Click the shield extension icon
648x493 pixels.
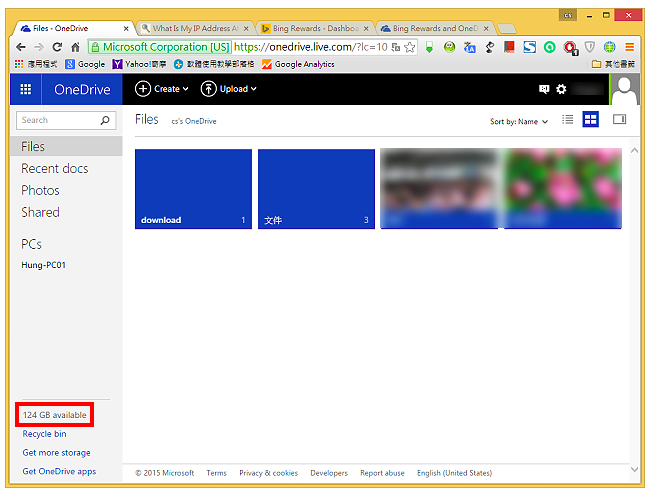(590, 47)
